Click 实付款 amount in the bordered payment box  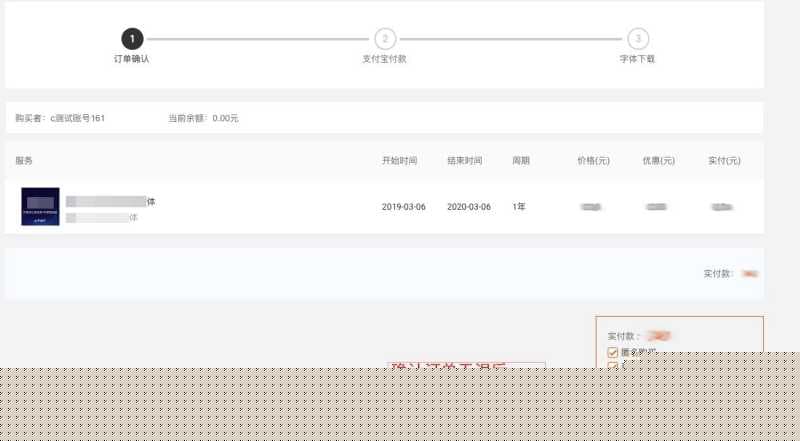[x=659, y=336]
